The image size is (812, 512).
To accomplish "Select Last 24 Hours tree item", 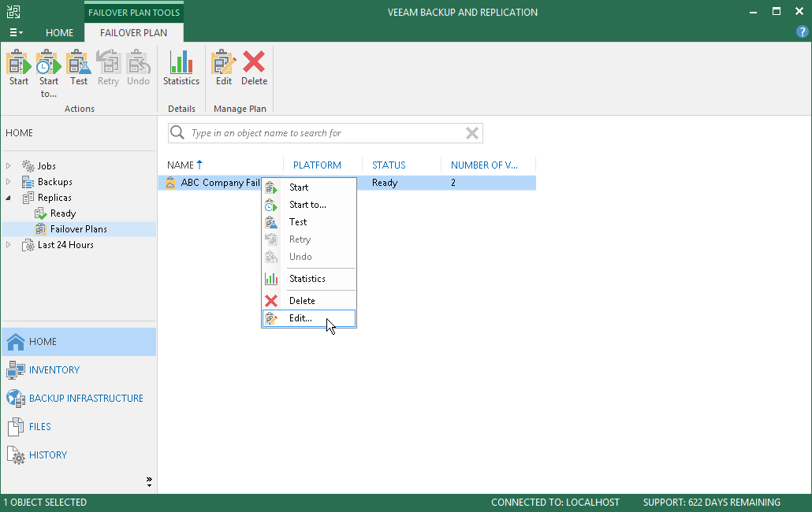I will (x=65, y=245).
